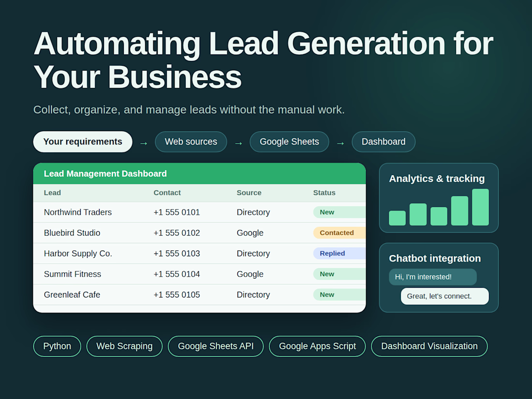Image resolution: width=532 pixels, height=399 pixels.
Task: Click the "Great, let's connect." chat reply
Action: pos(445,296)
